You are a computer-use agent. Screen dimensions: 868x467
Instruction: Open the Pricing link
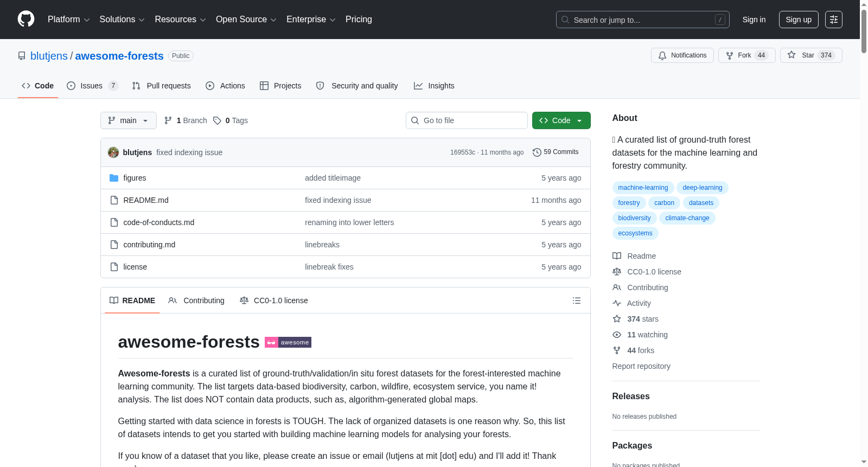click(x=359, y=20)
